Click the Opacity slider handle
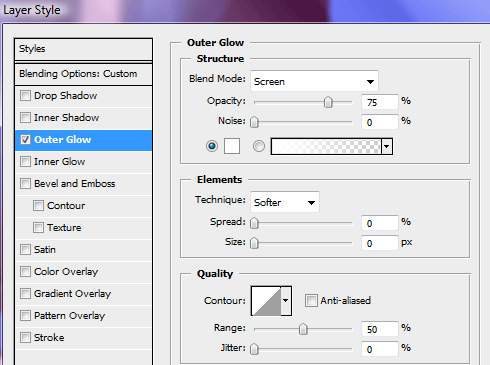The image size is (490, 365). tap(328, 102)
